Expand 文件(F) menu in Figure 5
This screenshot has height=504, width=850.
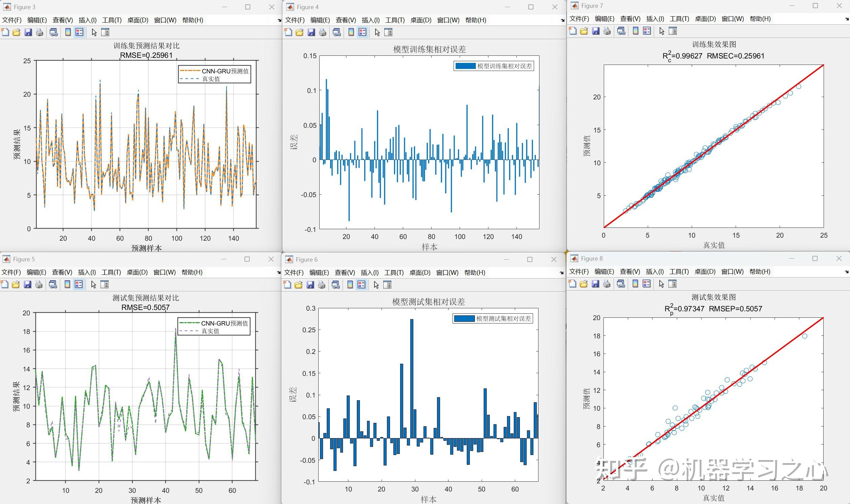11,272
